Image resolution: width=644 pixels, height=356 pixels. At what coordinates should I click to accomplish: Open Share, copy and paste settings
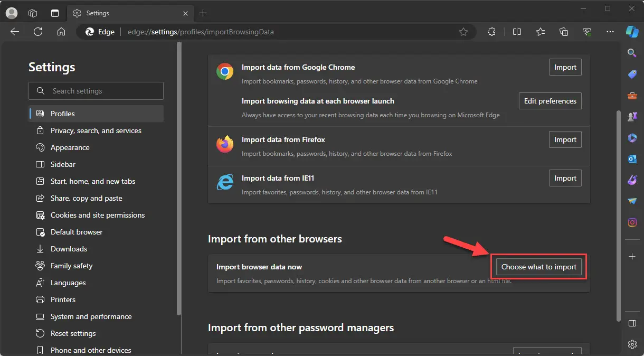point(97,198)
